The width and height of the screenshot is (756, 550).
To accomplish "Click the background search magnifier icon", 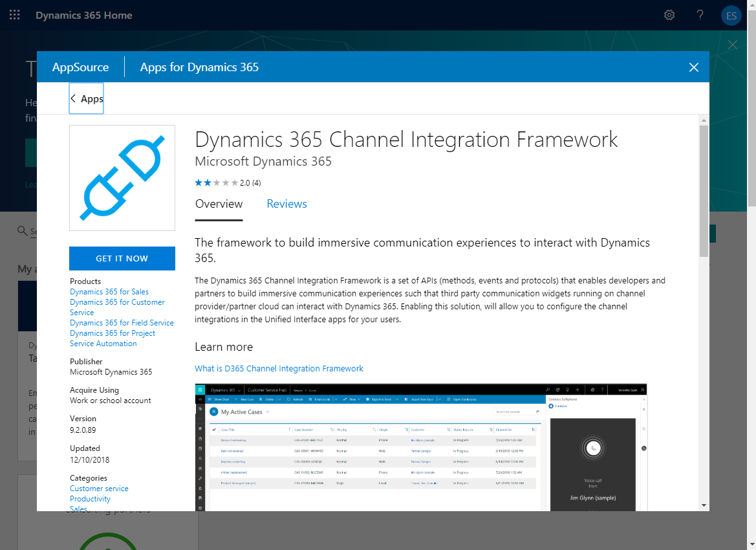I will pos(22,230).
